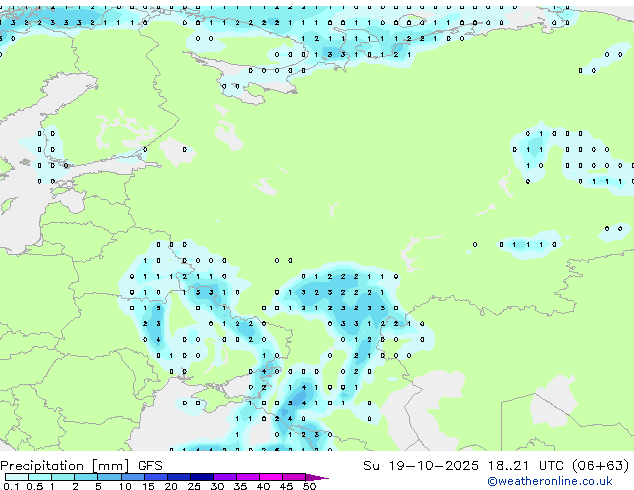Select the legend swatch between 10 and 15
Image resolution: width=634 pixels, height=490 pixels.
[133, 477]
